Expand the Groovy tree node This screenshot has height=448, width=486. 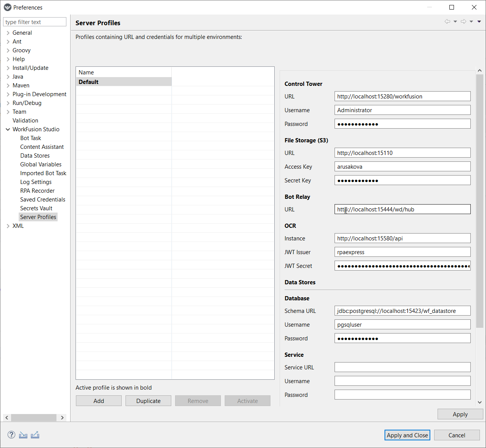click(8, 50)
